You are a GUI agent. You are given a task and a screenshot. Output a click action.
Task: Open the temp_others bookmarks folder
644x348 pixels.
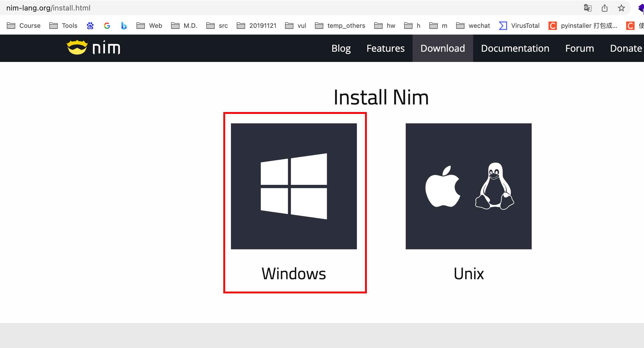340,25
